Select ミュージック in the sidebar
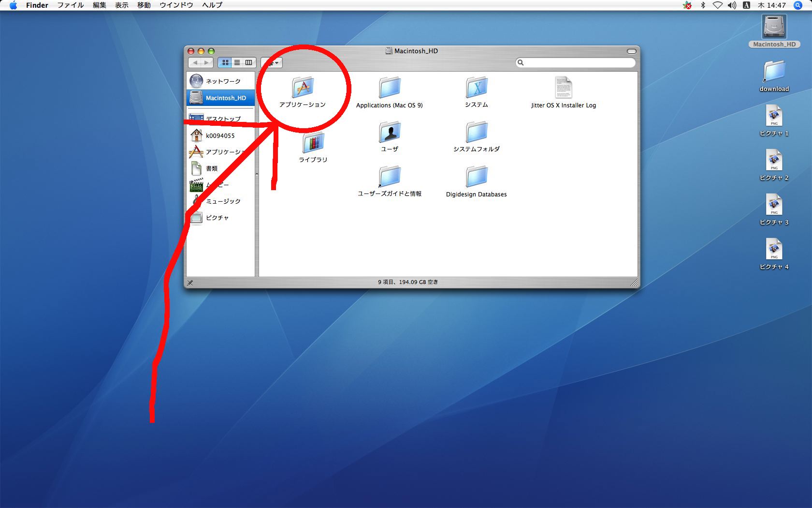This screenshot has height=508, width=812. (x=220, y=201)
